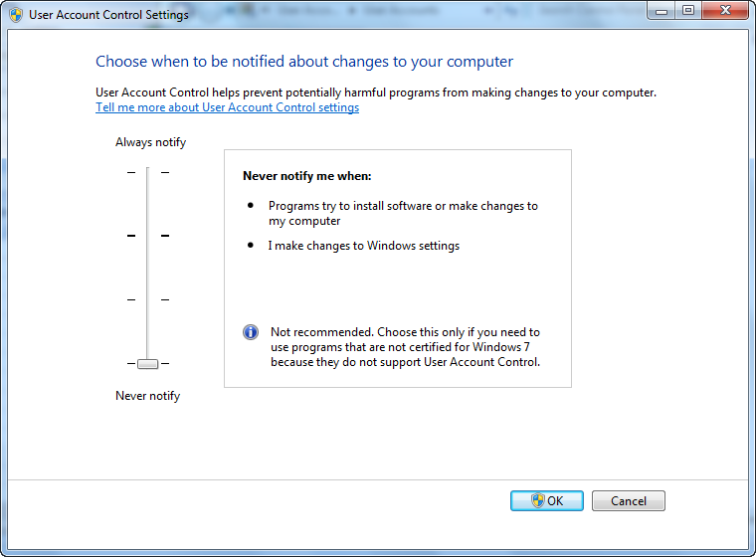
Task: Set the slider to the second notification level tick
Action: tap(147, 236)
